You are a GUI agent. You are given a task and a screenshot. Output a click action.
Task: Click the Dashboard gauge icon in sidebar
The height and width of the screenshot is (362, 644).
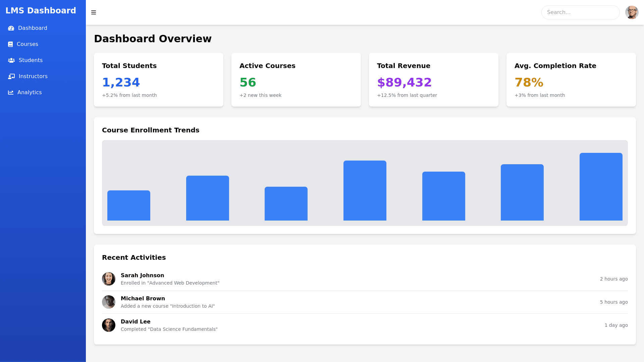pyautogui.click(x=11, y=28)
